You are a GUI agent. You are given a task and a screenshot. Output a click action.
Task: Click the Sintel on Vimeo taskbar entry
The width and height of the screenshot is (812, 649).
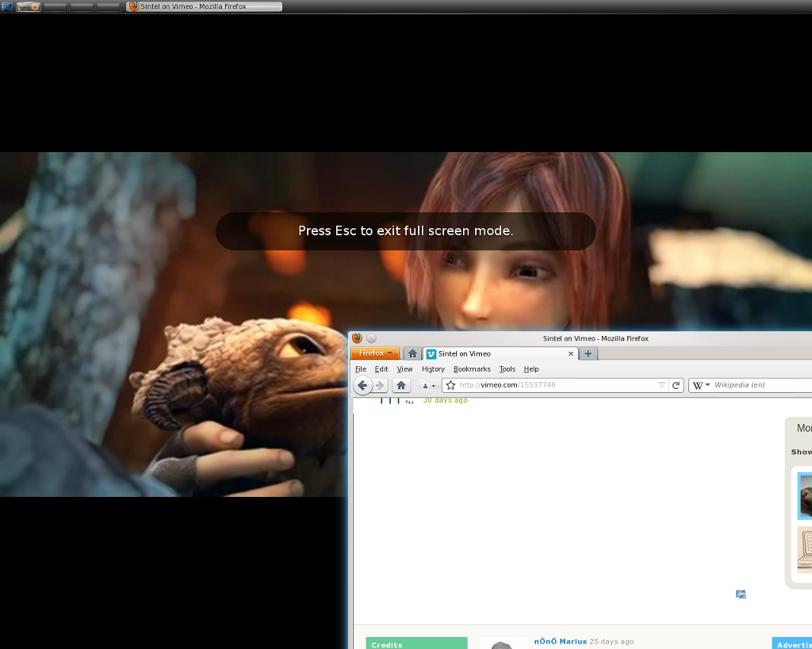pyautogui.click(x=204, y=6)
